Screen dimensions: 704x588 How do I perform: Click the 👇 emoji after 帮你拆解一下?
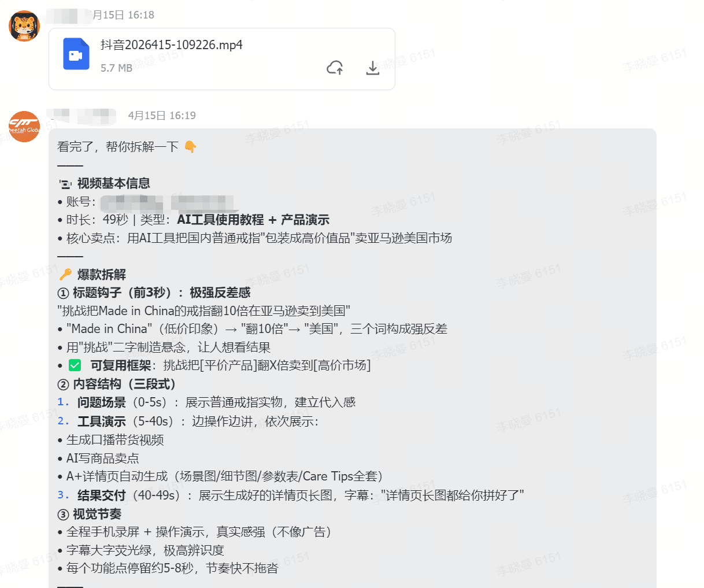[191, 146]
